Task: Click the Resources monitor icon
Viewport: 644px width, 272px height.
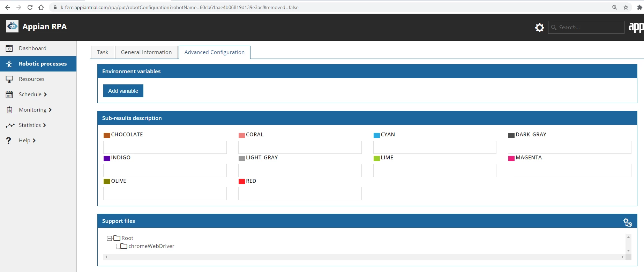Action: tap(9, 79)
